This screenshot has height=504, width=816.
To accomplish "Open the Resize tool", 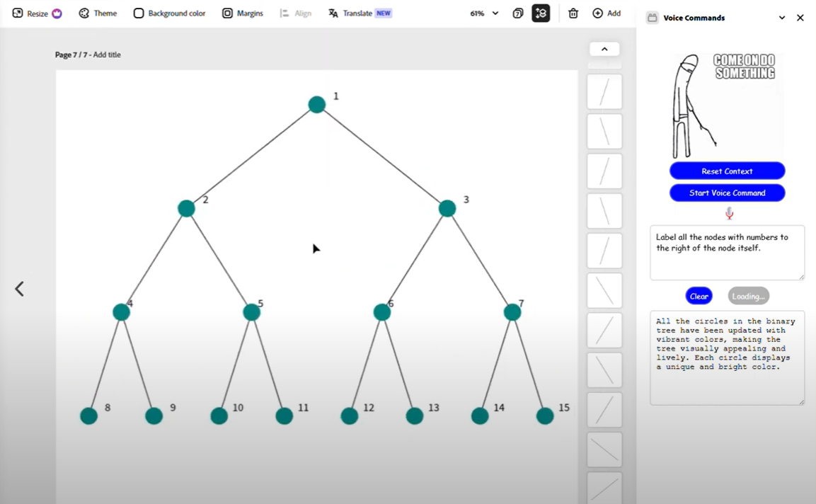I will pyautogui.click(x=36, y=13).
